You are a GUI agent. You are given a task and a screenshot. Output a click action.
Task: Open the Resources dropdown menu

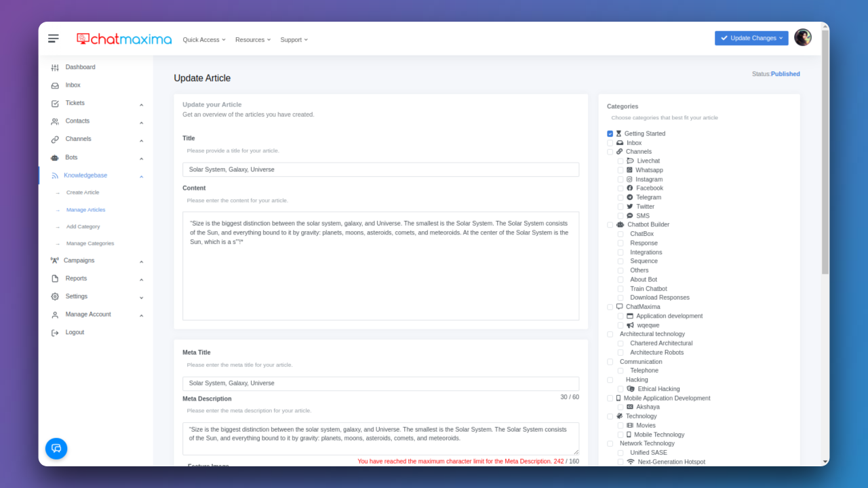click(x=253, y=40)
